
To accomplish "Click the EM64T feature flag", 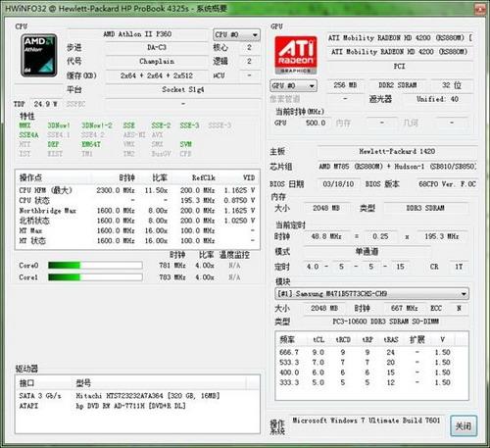I will [91, 144].
